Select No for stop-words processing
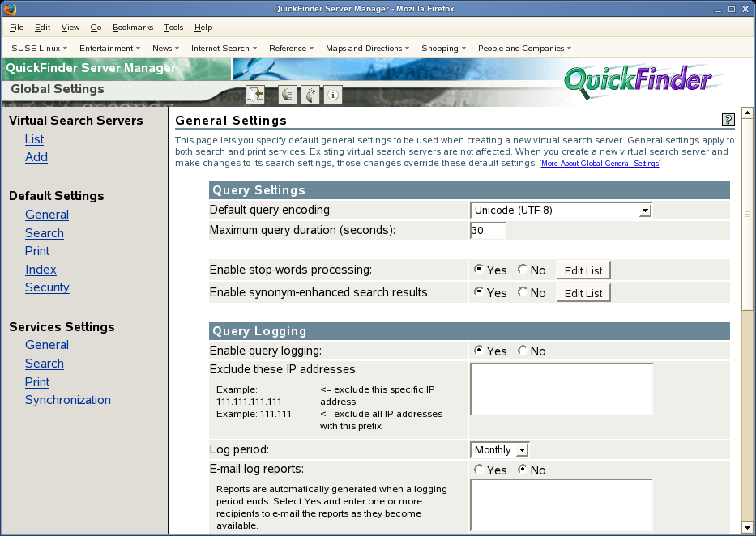756x536 pixels. tap(523, 269)
